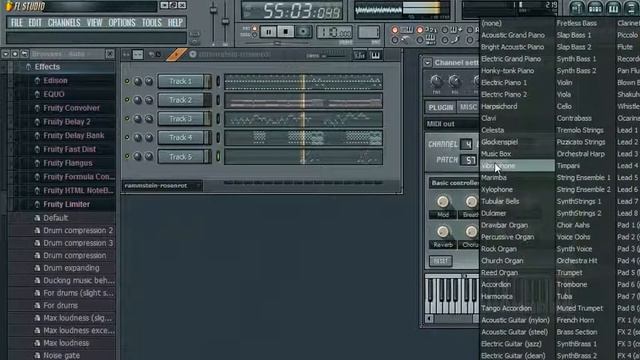Viewport: 640px width, 360px height.
Task: Click the PATCH number field
Action: pyautogui.click(x=468, y=160)
